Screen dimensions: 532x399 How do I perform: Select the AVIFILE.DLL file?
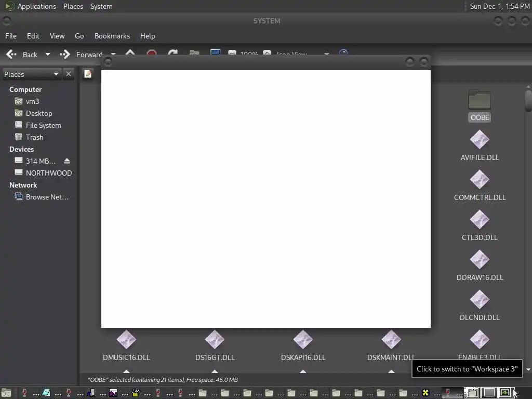tap(480, 145)
